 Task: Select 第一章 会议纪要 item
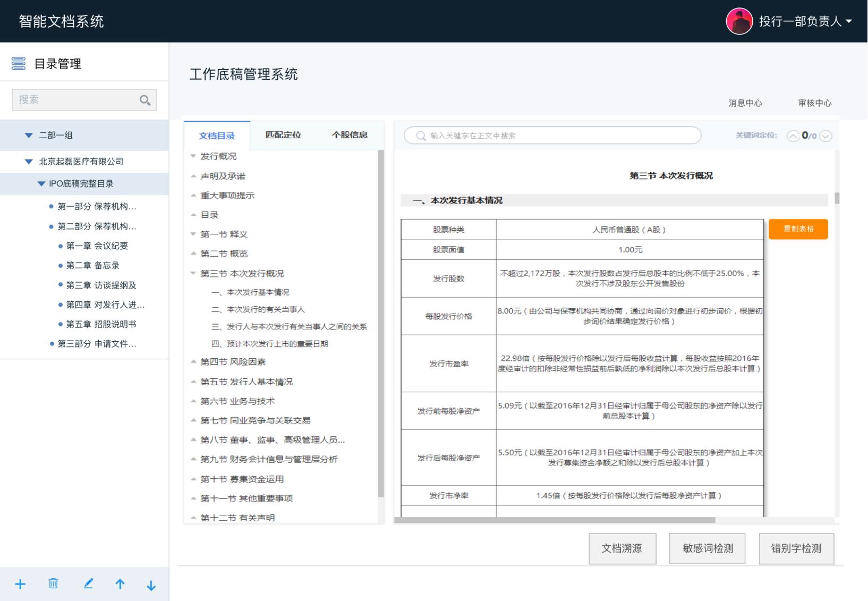point(97,246)
